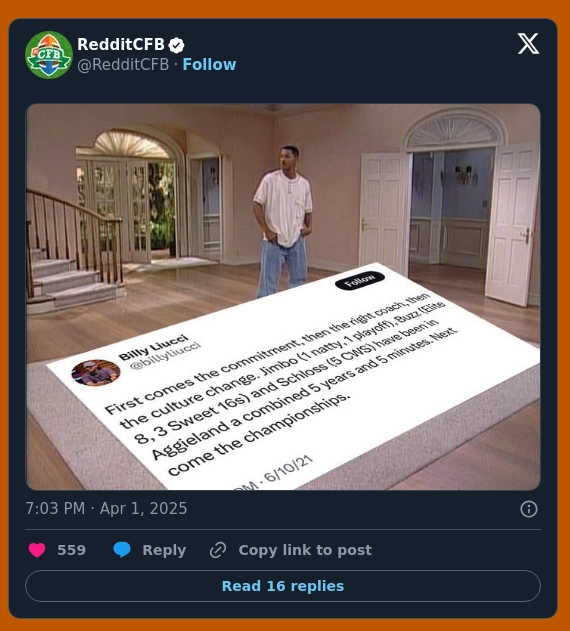Screen dimensions: 570x631
Task: Click the RedditCFB display name
Action: click(x=121, y=44)
